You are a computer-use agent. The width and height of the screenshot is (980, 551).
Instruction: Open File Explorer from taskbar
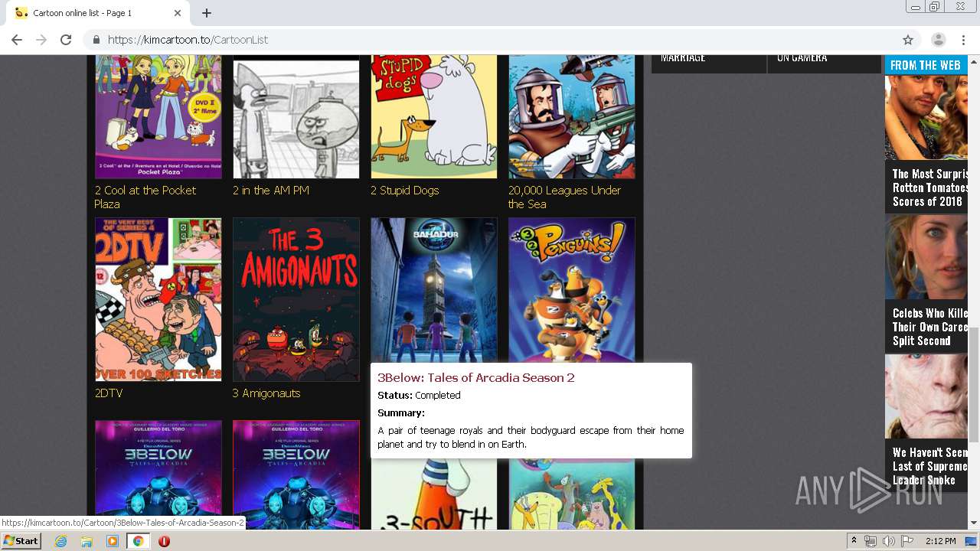87,541
